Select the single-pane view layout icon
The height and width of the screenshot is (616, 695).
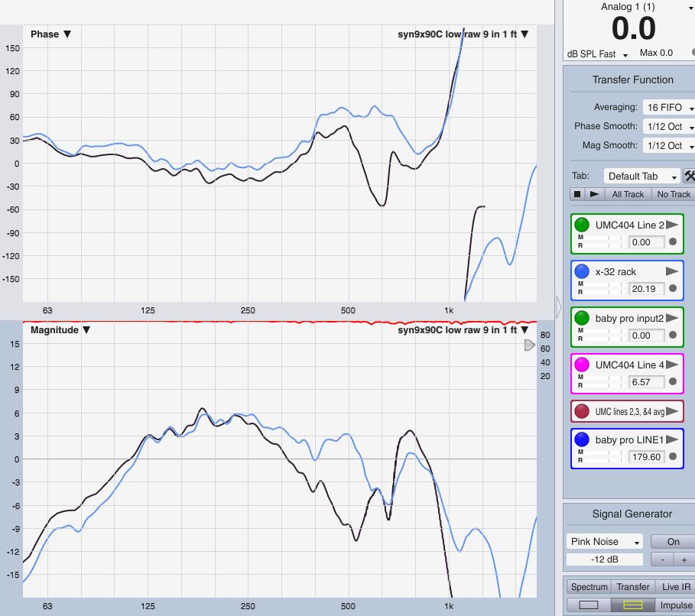(589, 605)
